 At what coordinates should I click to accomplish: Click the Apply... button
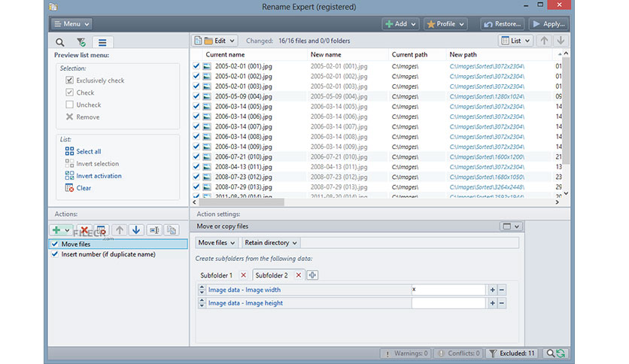[x=548, y=24]
